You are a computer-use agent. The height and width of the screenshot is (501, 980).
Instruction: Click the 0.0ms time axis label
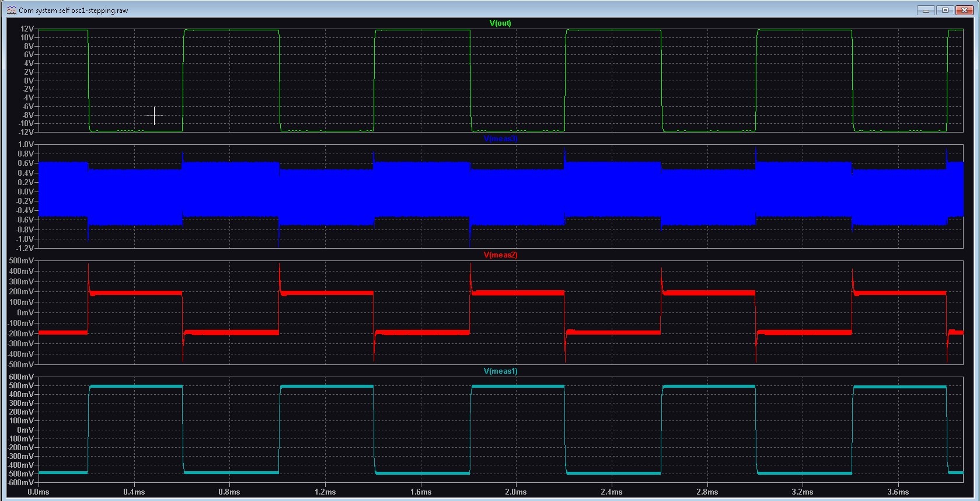(x=39, y=492)
